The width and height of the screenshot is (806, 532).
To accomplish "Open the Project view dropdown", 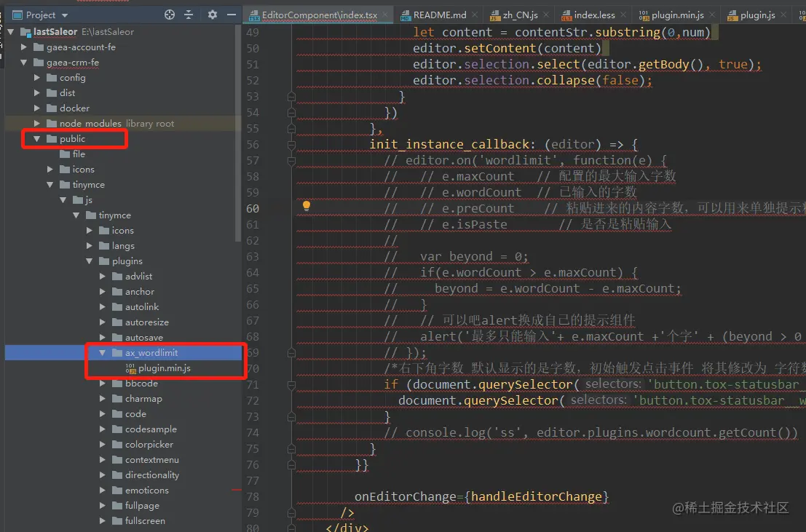I will coord(65,15).
